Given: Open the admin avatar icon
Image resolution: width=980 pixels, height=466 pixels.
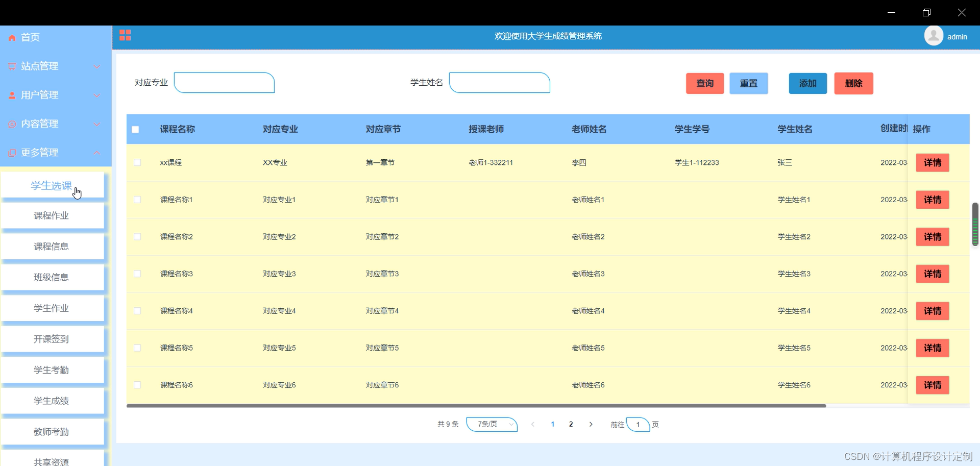Looking at the screenshot, I should coord(934,36).
